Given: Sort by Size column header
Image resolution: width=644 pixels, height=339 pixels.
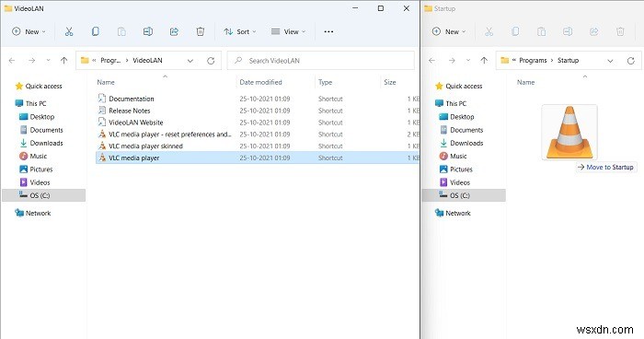Looking at the screenshot, I should pos(390,82).
